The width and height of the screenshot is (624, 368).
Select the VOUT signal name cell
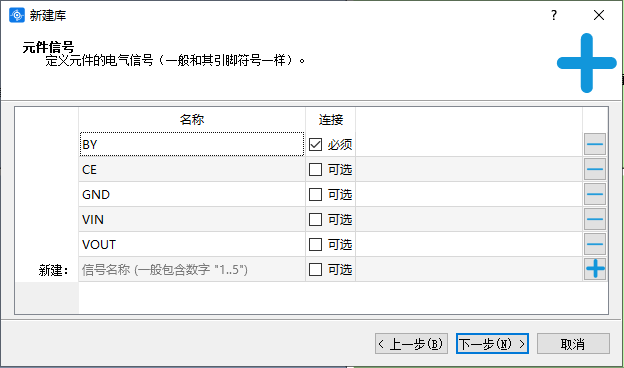tap(192, 244)
